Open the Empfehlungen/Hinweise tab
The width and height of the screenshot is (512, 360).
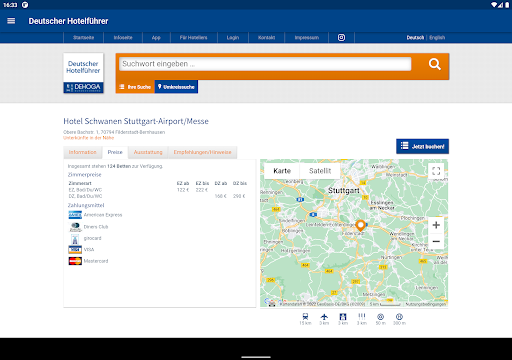point(202,152)
